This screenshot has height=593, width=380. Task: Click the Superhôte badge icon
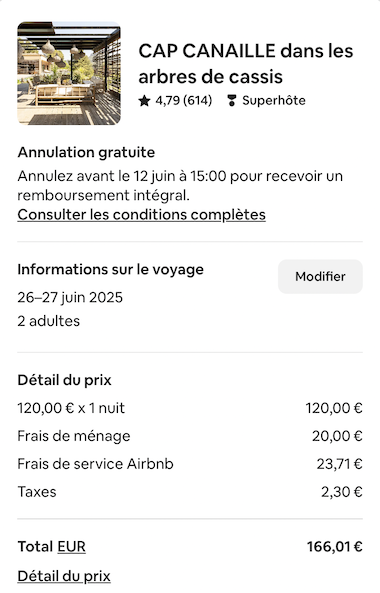231,101
